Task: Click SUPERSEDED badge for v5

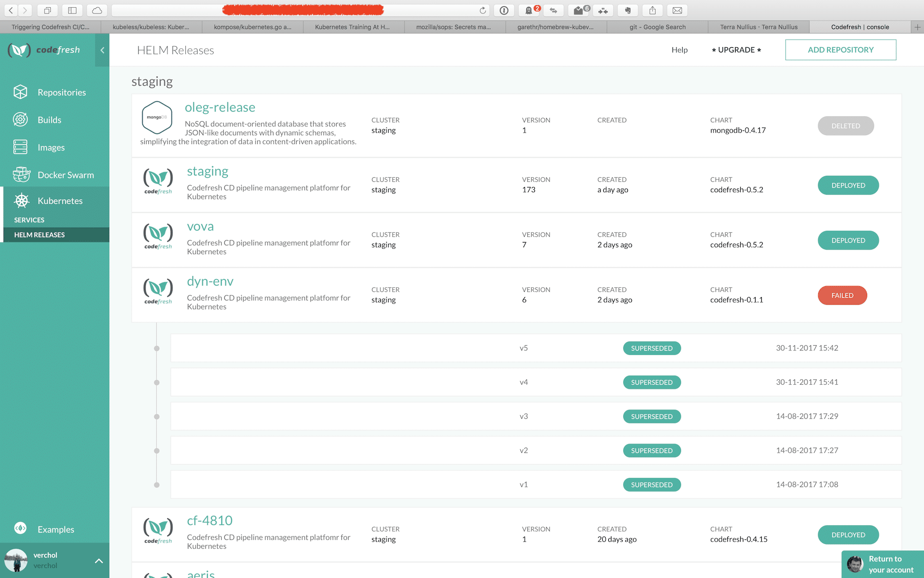Action: (652, 348)
